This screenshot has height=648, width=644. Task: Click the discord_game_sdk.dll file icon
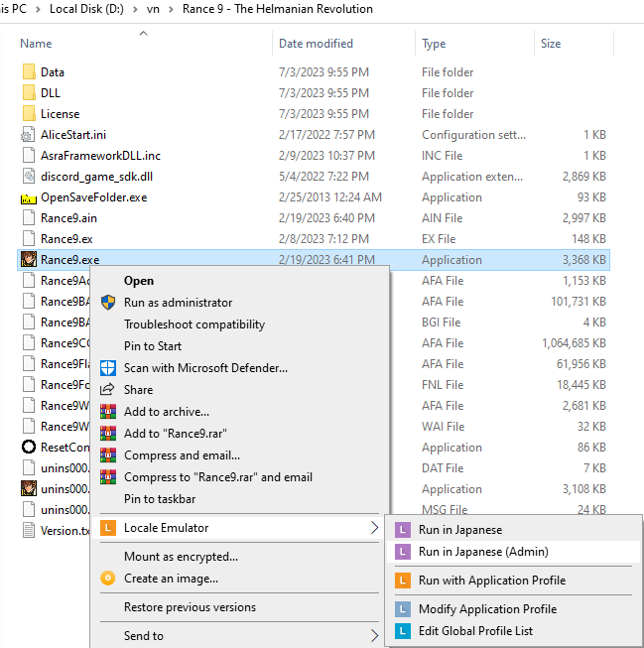28,177
